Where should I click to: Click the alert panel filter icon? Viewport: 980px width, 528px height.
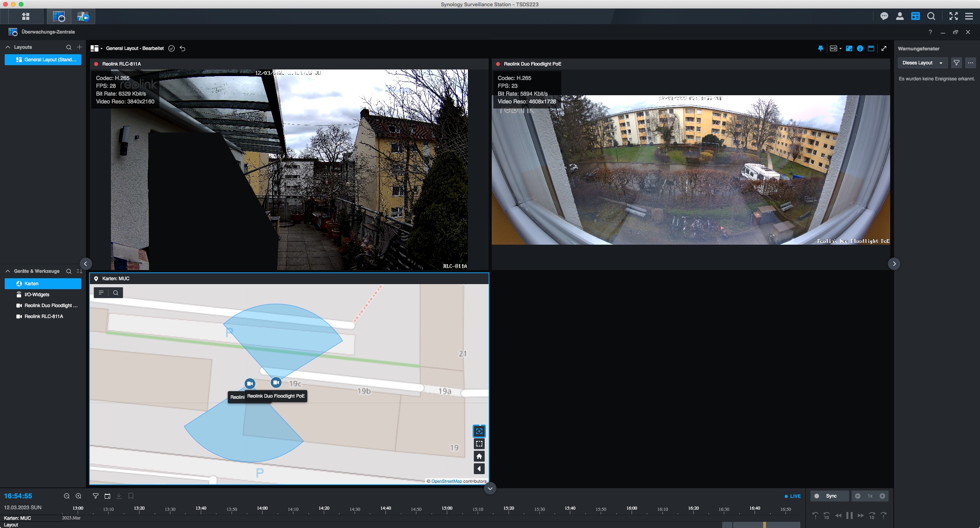click(956, 63)
